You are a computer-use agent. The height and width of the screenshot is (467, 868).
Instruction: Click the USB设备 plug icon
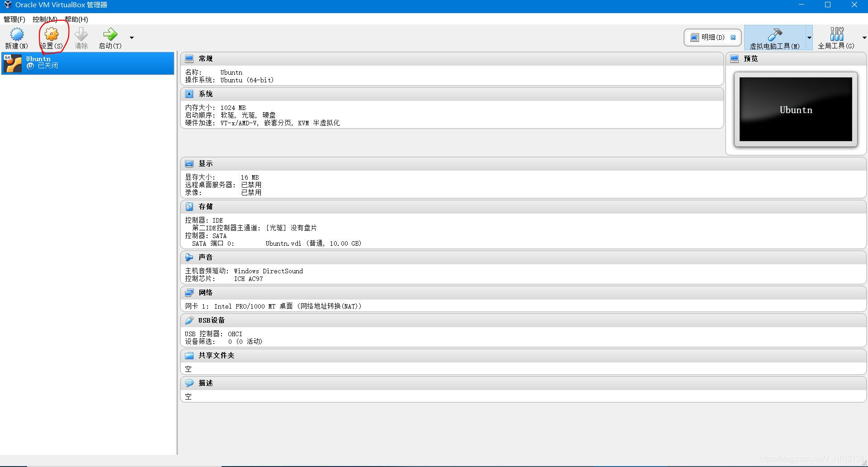[x=189, y=320]
